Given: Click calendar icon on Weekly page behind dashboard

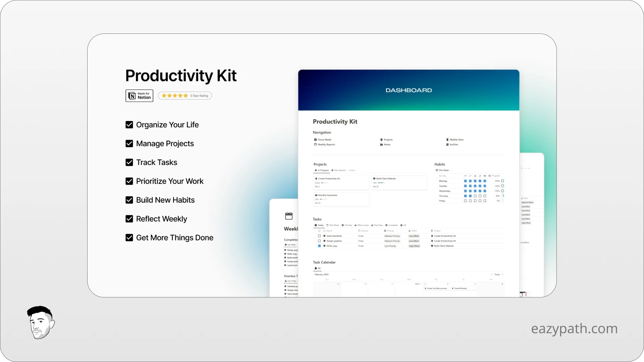Looking at the screenshot, I should click(289, 216).
